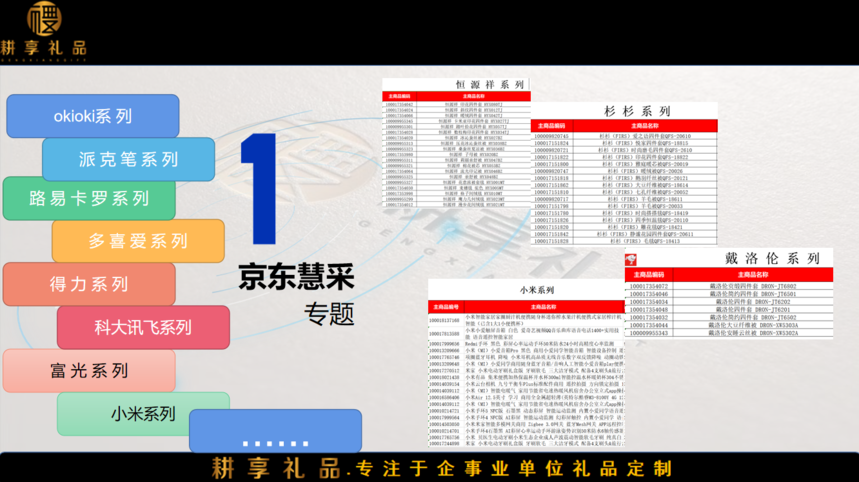Click 主商品名称 header in 恒源祥 table

(x=473, y=96)
